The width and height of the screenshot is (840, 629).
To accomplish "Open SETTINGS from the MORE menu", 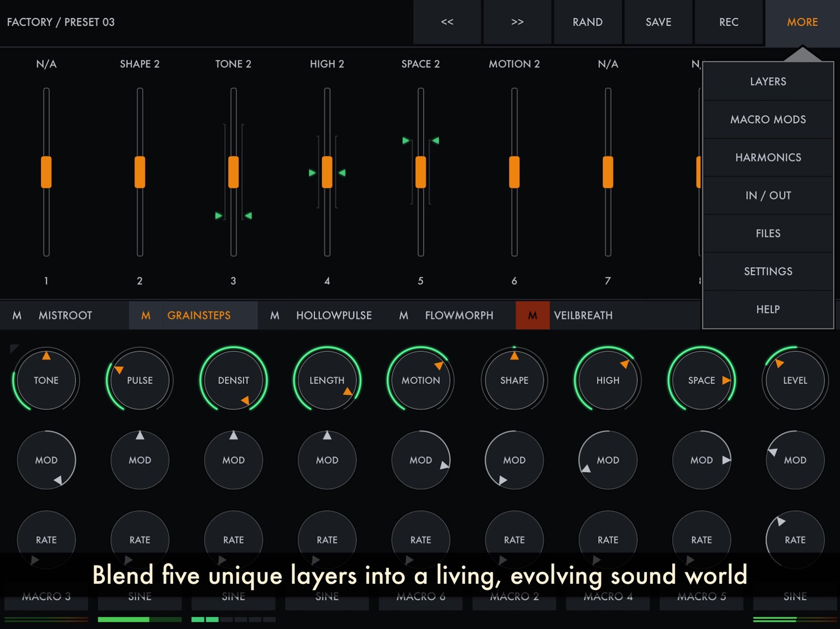I will [x=768, y=271].
